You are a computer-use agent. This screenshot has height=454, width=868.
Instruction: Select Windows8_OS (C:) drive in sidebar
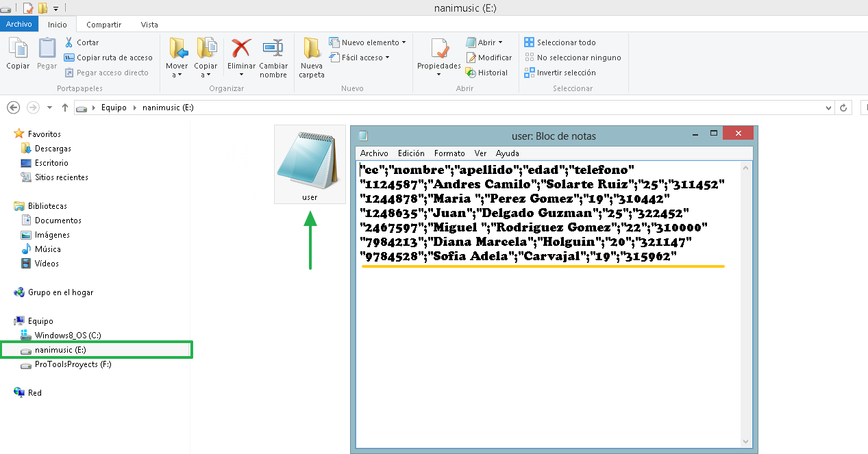click(68, 336)
